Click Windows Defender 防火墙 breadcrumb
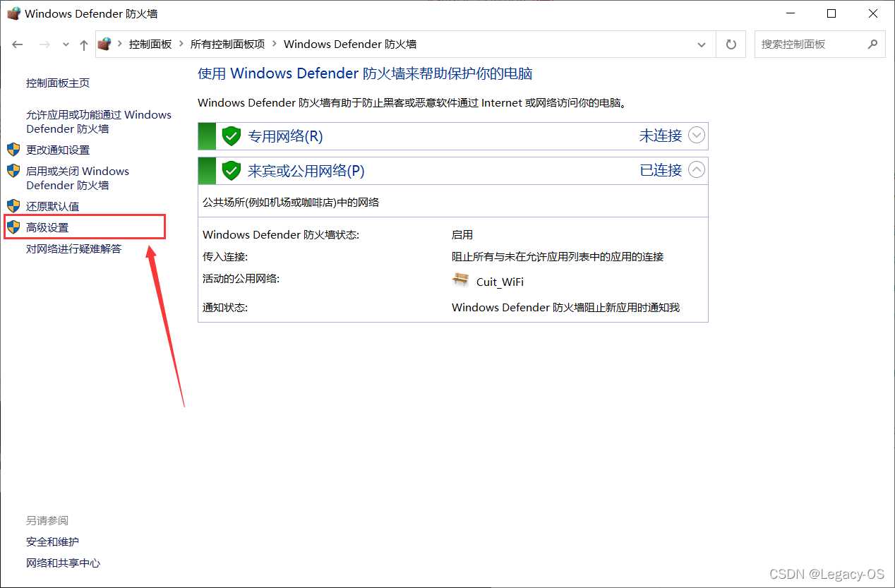Screen dimensions: 895x588 click(350, 44)
